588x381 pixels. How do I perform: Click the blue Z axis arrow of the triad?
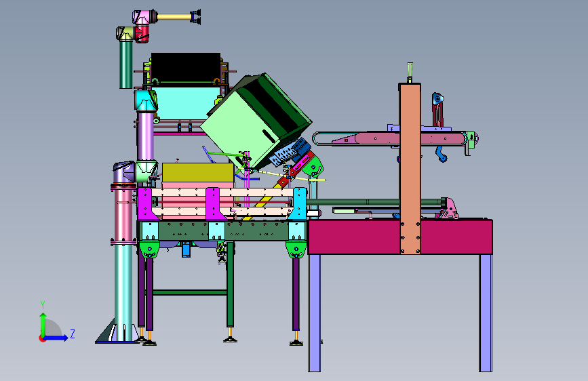[x=56, y=338]
